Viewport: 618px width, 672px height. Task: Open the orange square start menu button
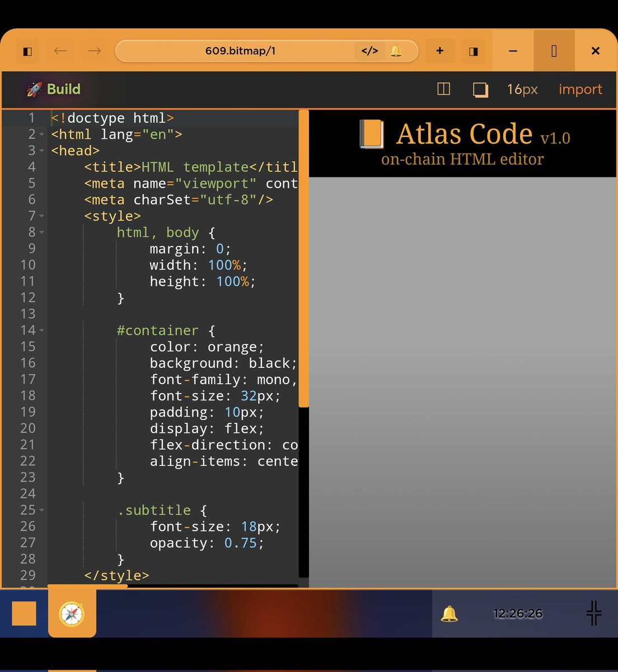pyautogui.click(x=24, y=613)
